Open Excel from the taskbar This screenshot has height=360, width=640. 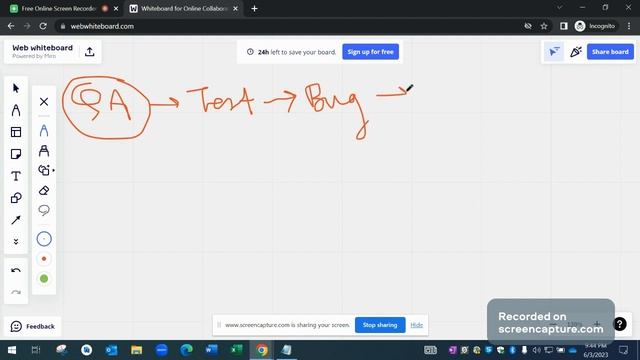click(237, 350)
